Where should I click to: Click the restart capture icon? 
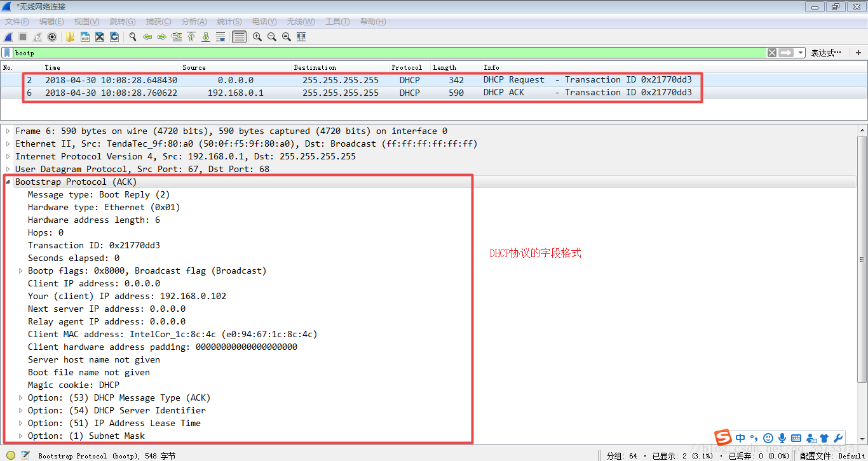coord(37,37)
